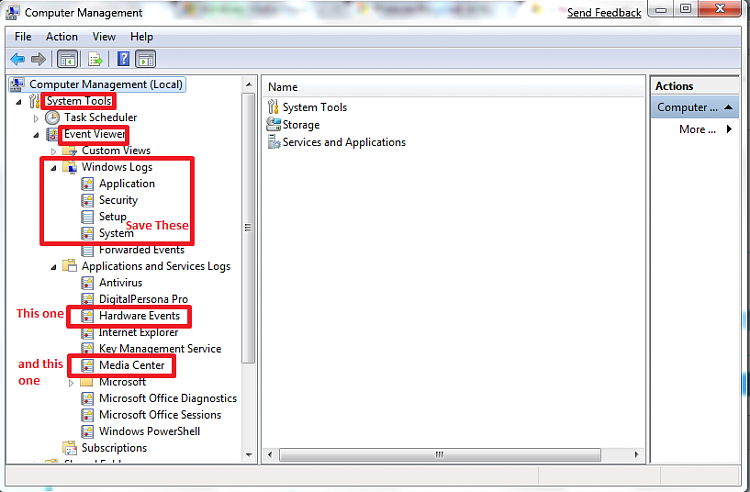Toggle Show/Hide Console Tree toolbar icon
The width and height of the screenshot is (750, 492).
[67, 59]
